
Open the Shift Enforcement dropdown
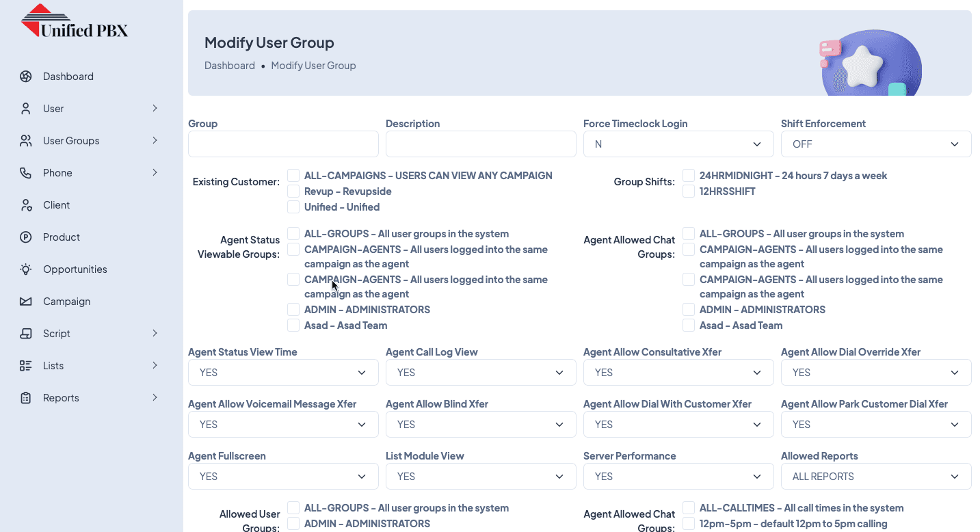point(875,144)
